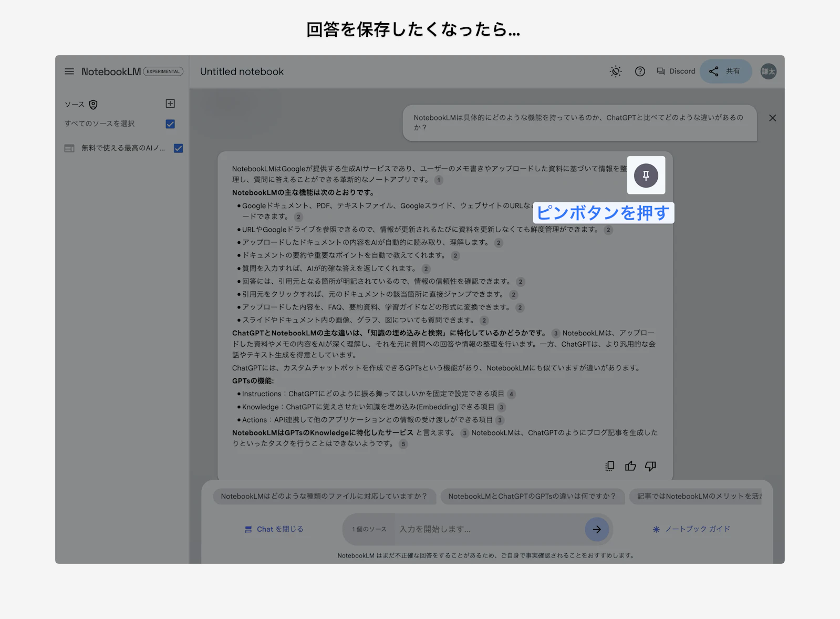This screenshot has height=619, width=840.
Task: Toggle すべてのソースを選択 checkbox
Action: 170,124
